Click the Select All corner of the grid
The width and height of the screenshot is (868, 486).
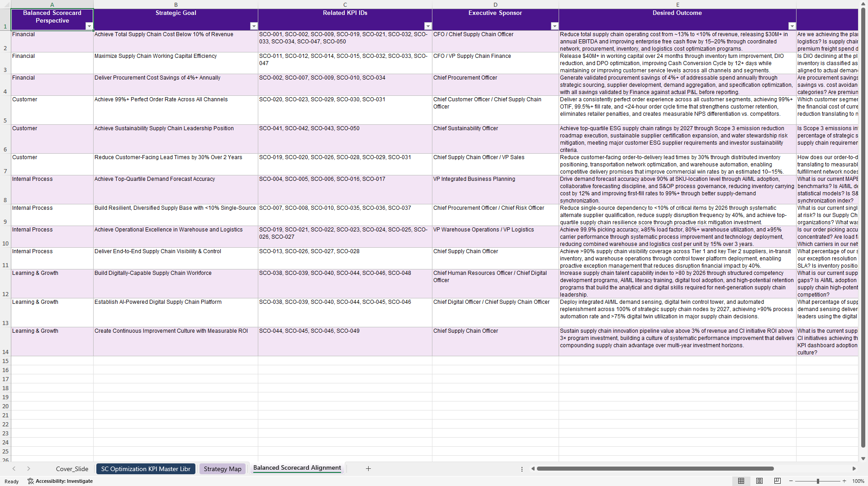5,5
